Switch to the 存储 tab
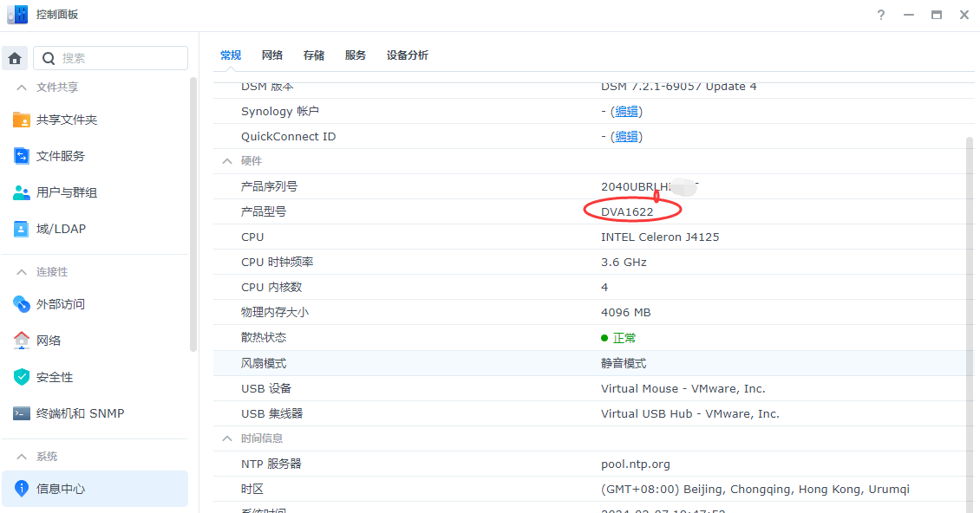 pyautogui.click(x=313, y=55)
